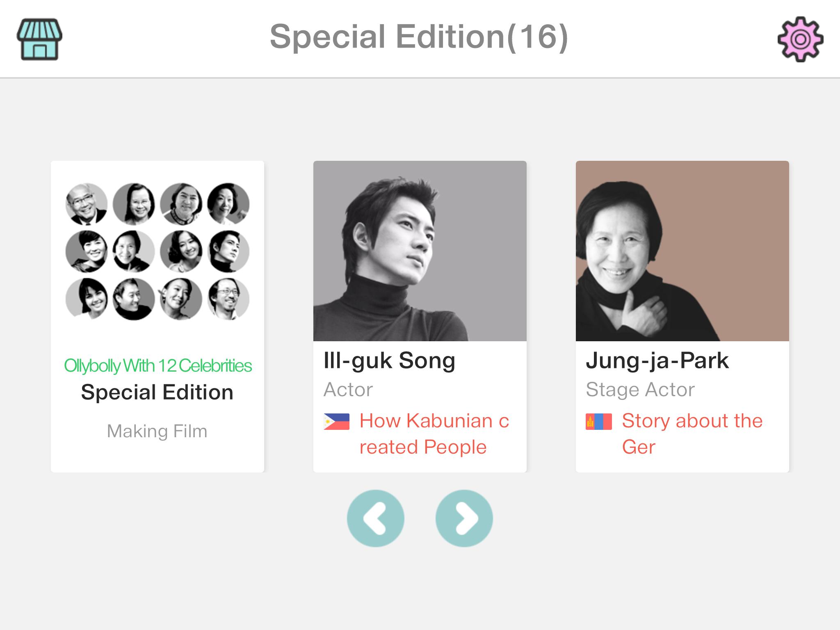Select the 'Making Film' text
This screenshot has height=630, width=840.
[x=157, y=431]
